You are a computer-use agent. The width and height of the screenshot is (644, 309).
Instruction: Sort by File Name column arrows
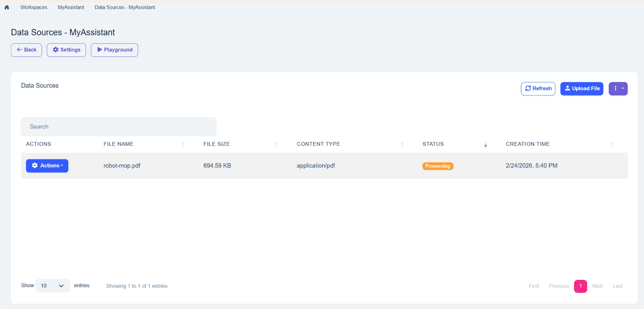click(x=183, y=144)
